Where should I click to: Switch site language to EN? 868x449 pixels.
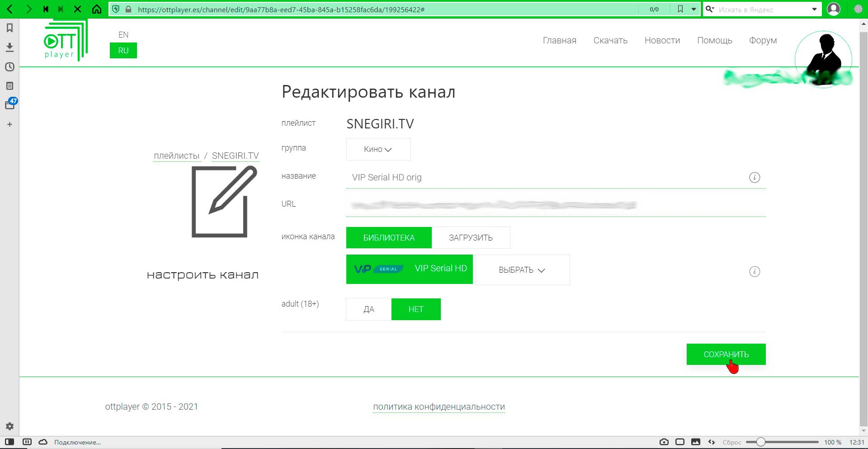(123, 35)
